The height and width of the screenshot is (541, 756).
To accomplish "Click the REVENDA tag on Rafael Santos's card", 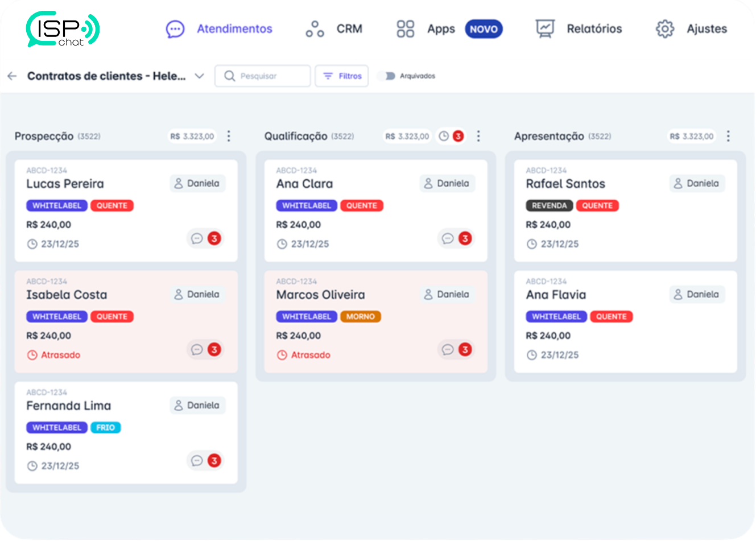I will click(549, 205).
